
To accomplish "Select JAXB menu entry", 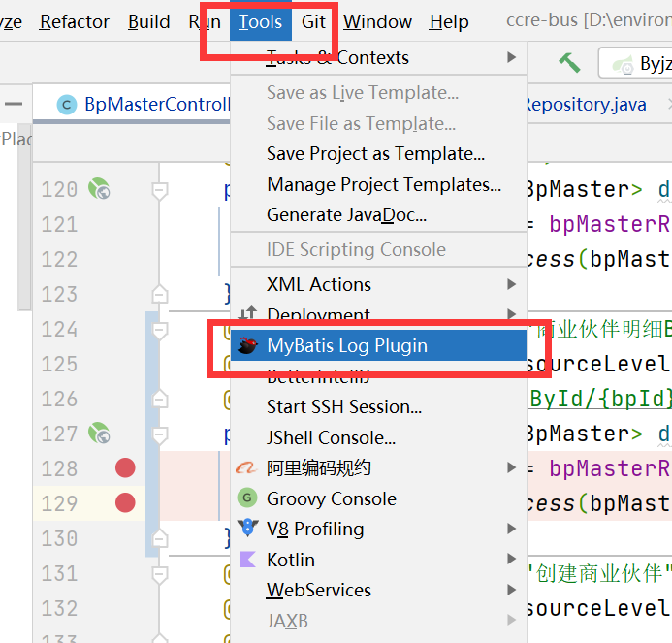I will tap(378, 621).
